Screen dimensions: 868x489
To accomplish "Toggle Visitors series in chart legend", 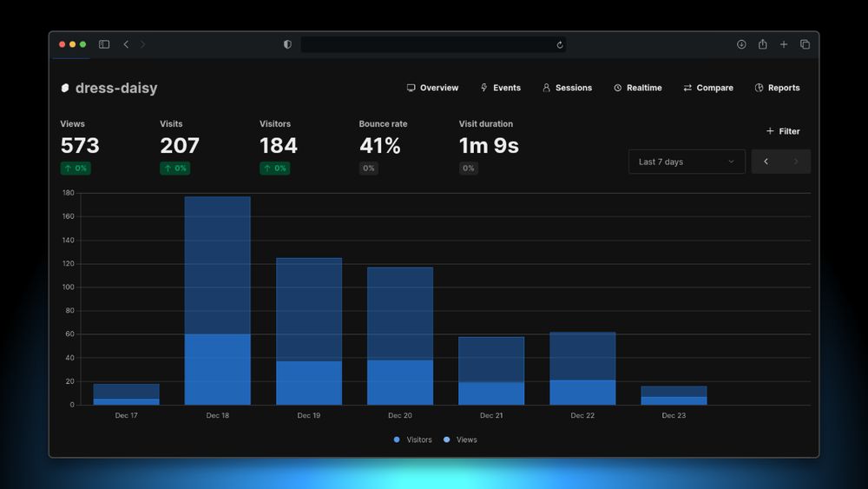I will click(x=412, y=439).
